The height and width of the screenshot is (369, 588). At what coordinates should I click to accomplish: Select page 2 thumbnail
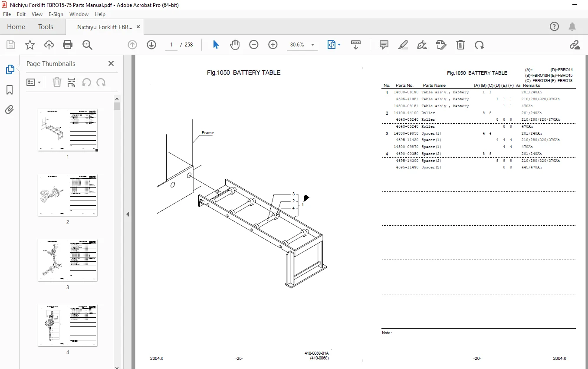(68, 195)
